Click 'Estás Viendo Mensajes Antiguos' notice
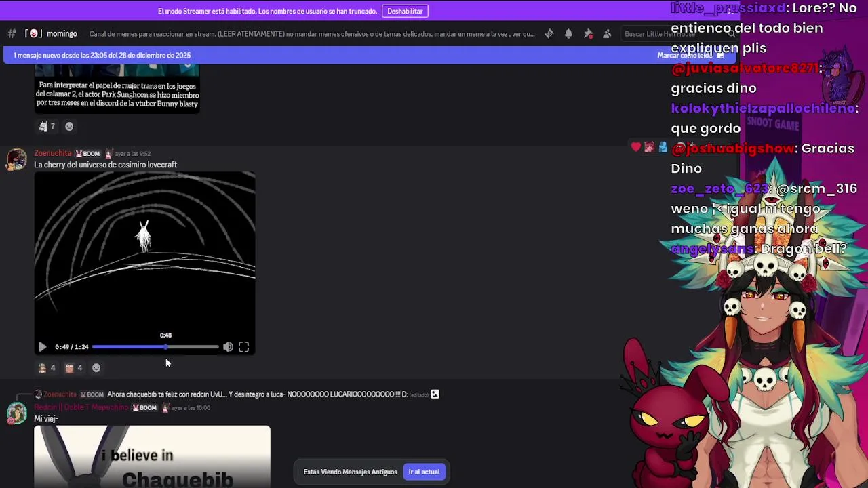868x488 pixels. click(x=350, y=472)
